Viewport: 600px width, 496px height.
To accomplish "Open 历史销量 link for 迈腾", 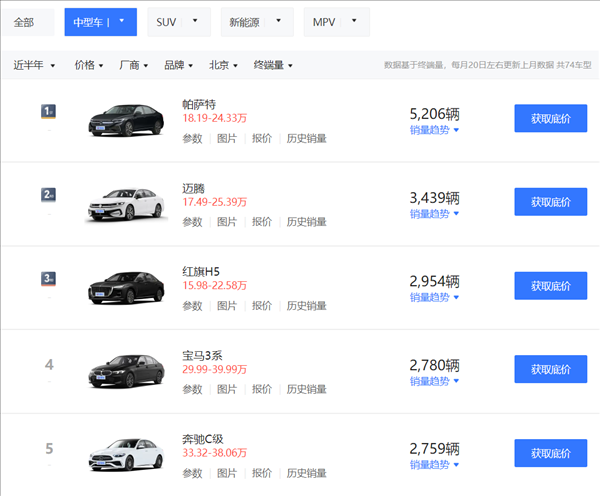I will pos(307,222).
